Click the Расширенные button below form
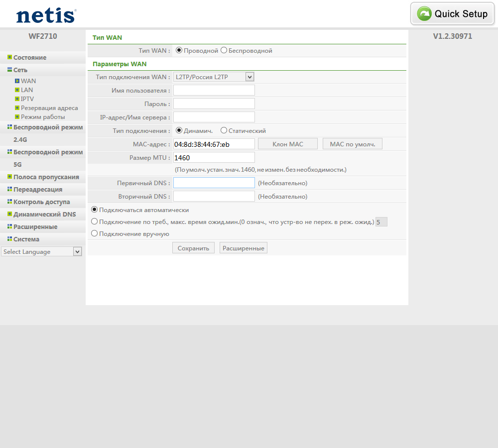Viewport: 498px width, 448px height. click(244, 248)
